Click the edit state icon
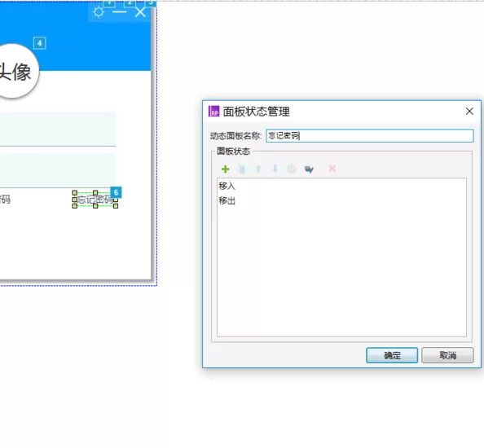 click(292, 169)
